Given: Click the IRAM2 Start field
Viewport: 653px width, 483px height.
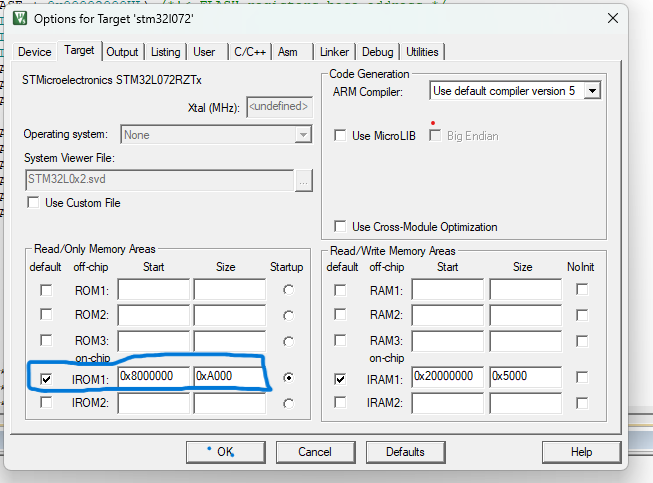Looking at the screenshot, I should point(448,403).
